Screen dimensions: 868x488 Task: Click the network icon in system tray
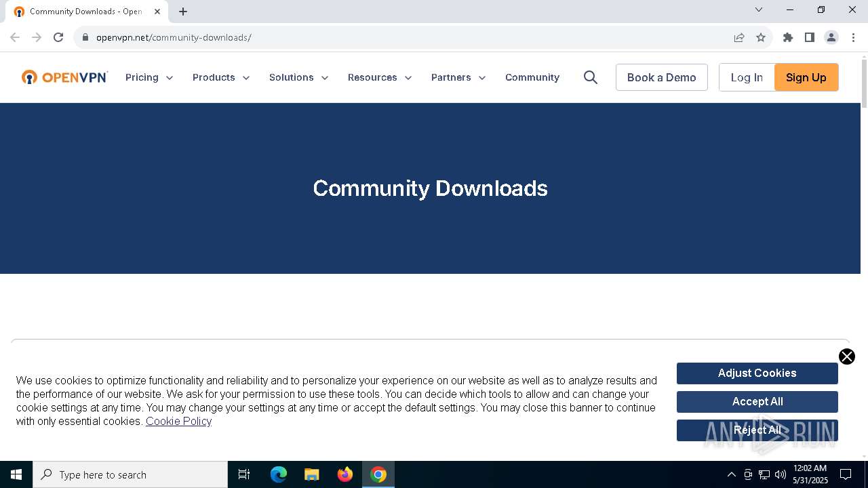pos(764,474)
